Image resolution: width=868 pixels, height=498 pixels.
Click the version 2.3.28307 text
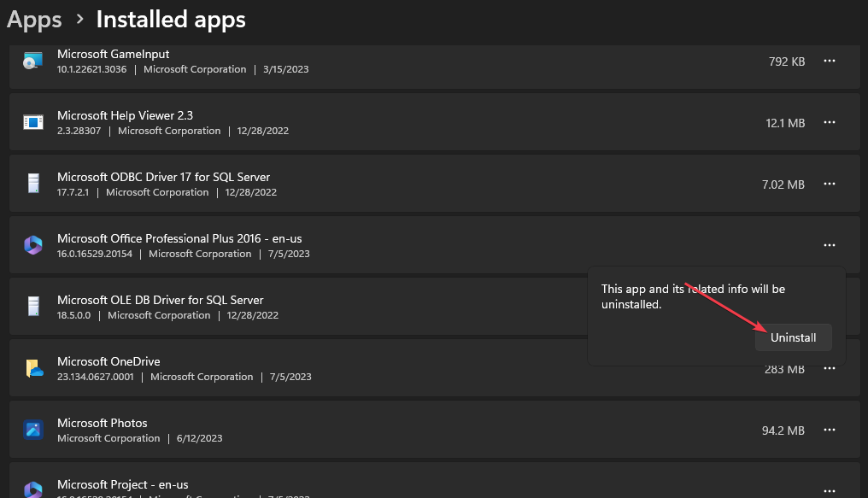[x=79, y=131]
